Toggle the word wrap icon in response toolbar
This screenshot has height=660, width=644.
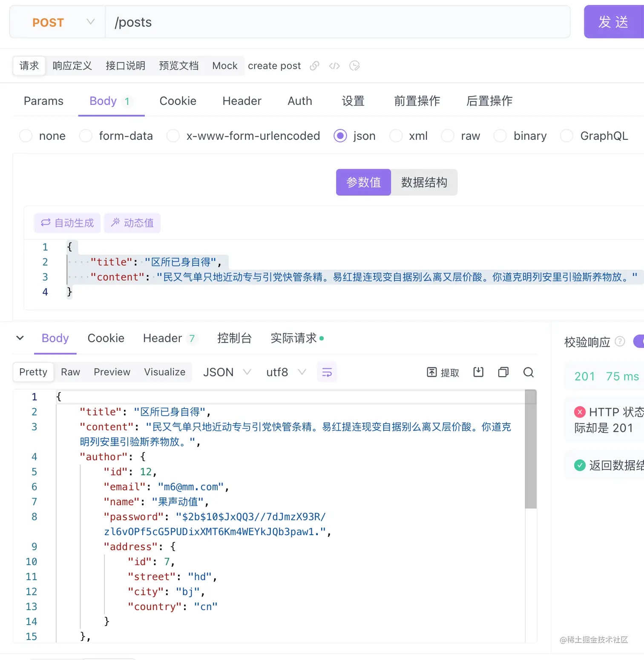(327, 372)
